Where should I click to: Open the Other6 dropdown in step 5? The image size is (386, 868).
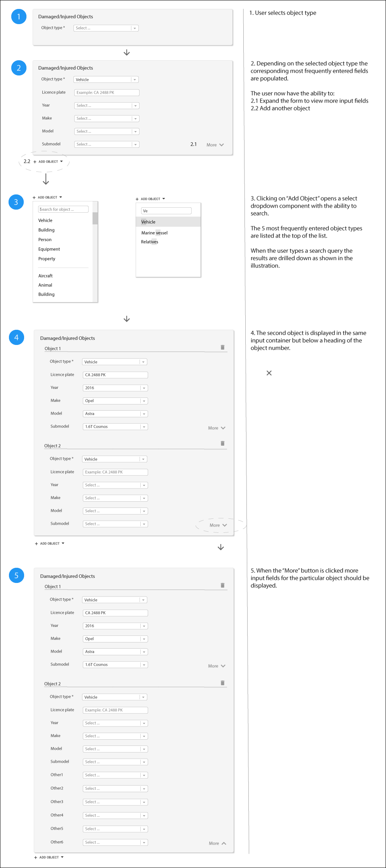pyautogui.click(x=115, y=842)
